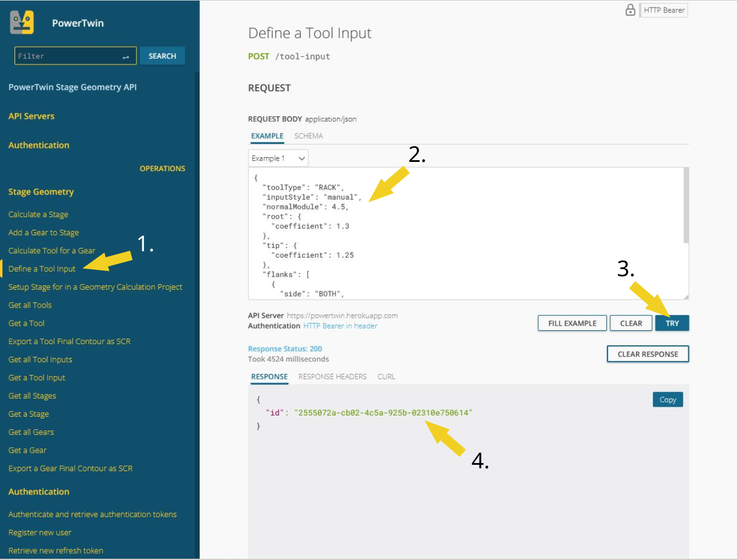This screenshot has height=560, width=737.
Task: Open the HTTP Bearer in header link
Action: click(x=340, y=326)
